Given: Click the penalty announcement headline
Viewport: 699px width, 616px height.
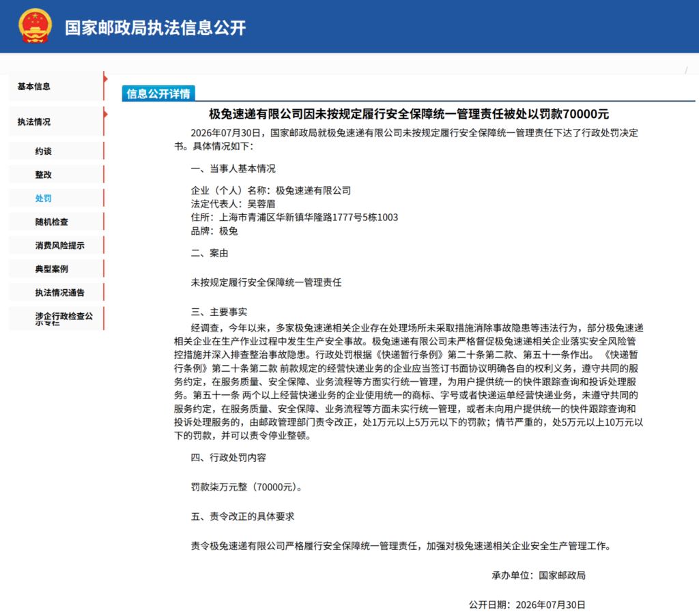Looking at the screenshot, I should tap(409, 114).
